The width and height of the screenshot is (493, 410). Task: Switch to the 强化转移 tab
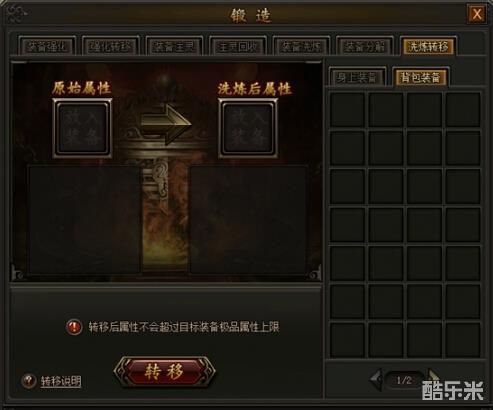(x=110, y=46)
